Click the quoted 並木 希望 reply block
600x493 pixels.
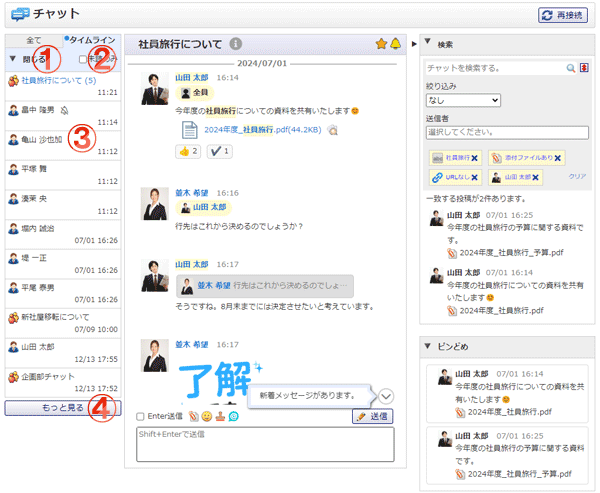point(265,286)
